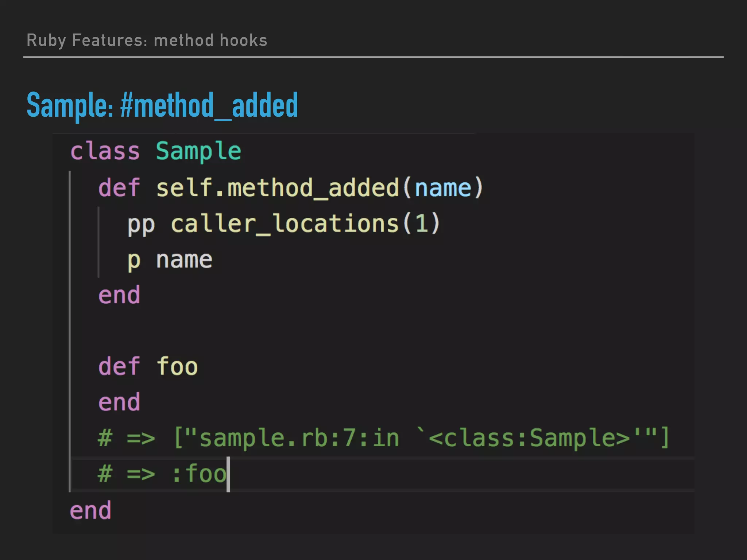The width and height of the screenshot is (747, 560).
Task: Click the 'end' closing the foo method
Action: [x=119, y=402]
